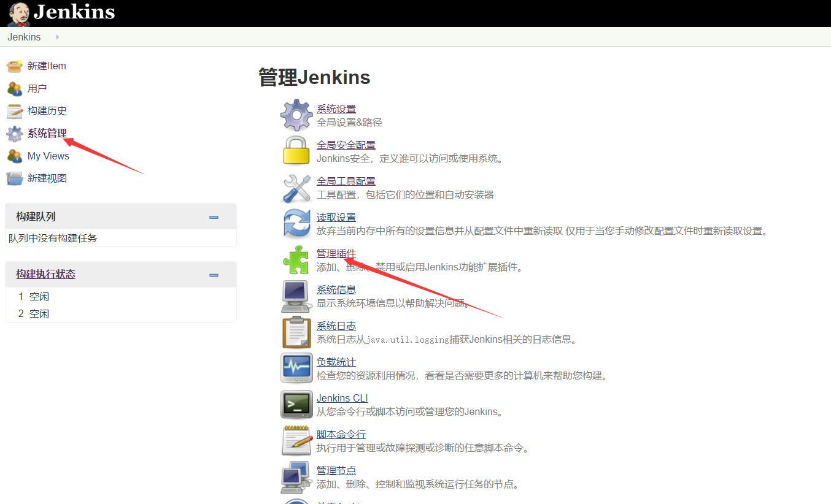Collapse the 构建队列 panel
The image size is (831, 504).
click(x=214, y=216)
